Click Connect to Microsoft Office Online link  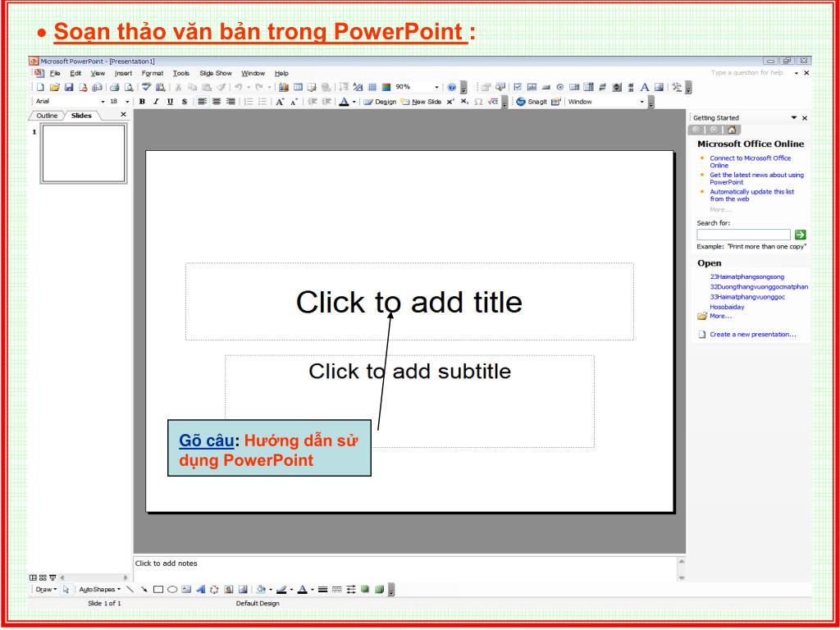750,162
